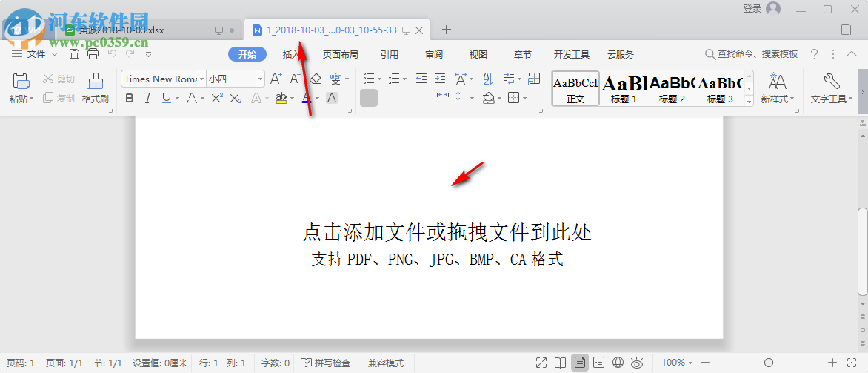Viewport: 868px width, 373px height.
Task: Click 拼写检查 (Spell Check) in status bar
Action: (x=326, y=363)
